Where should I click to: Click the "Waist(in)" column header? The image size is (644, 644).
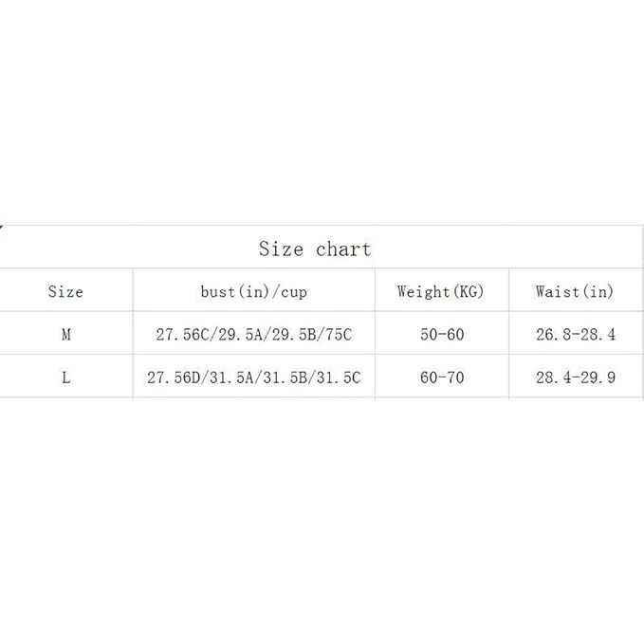574,292
